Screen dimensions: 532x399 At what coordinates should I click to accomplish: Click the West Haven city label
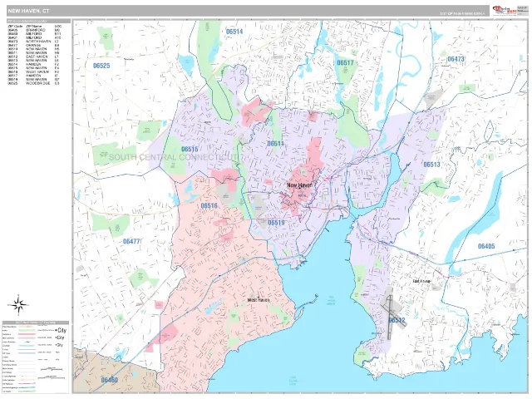pyautogui.click(x=259, y=300)
